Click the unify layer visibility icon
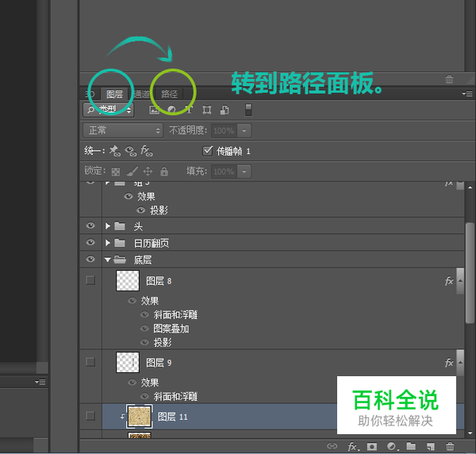Viewport: 476px width, 454px height. tap(131, 151)
